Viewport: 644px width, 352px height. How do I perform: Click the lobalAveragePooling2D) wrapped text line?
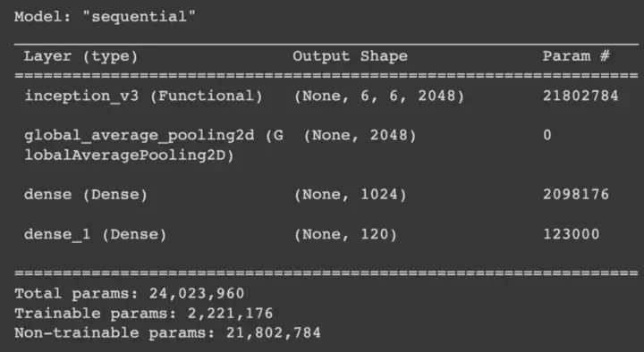(x=129, y=155)
